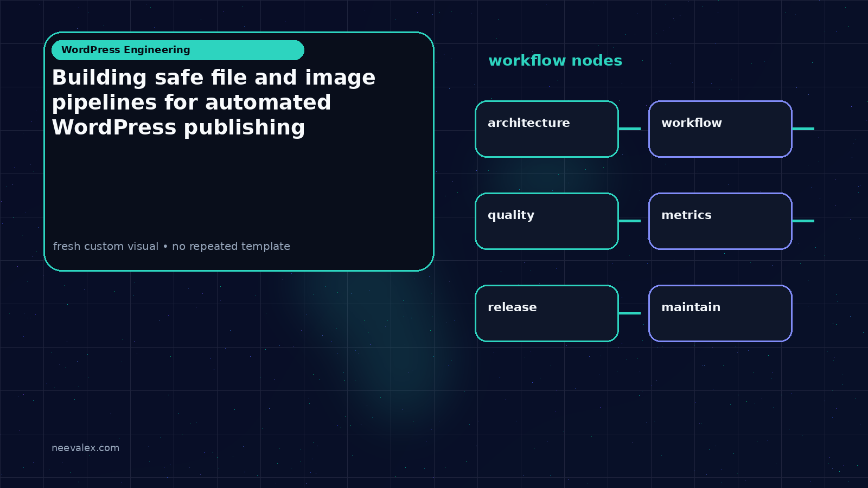Open the neevalex.com link
Viewport: 868px width, 488px height.
(85, 448)
